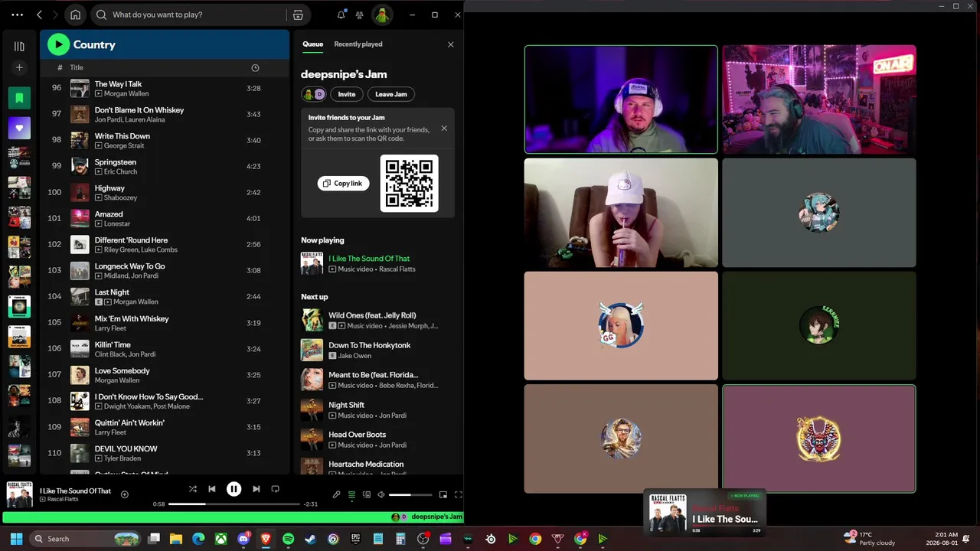This screenshot has width=980, height=551.
Task: Close the queue panel
Action: click(x=450, y=44)
